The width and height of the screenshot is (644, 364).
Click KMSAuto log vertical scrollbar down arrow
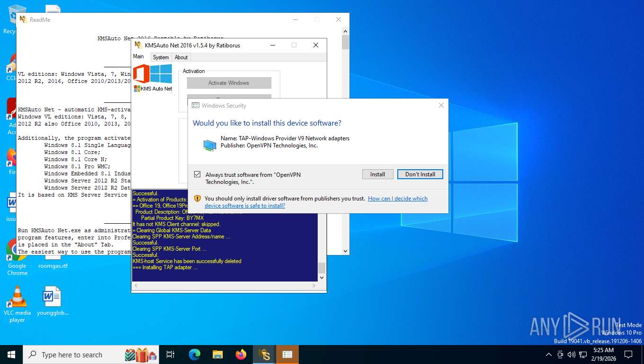[322, 278]
